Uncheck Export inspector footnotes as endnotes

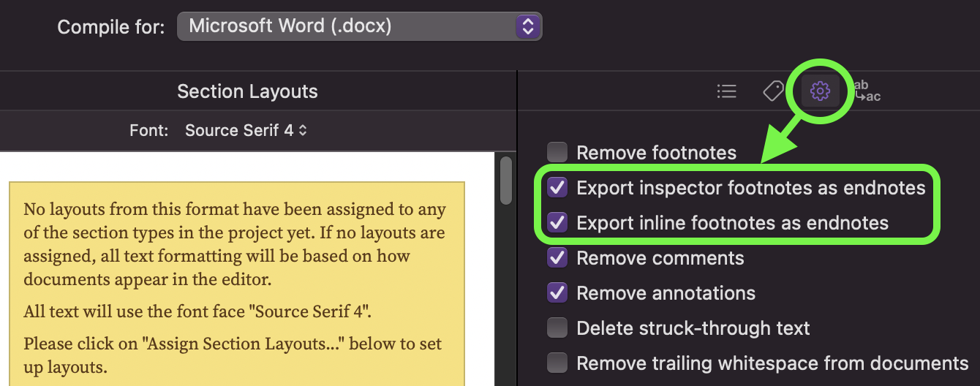pyautogui.click(x=557, y=188)
